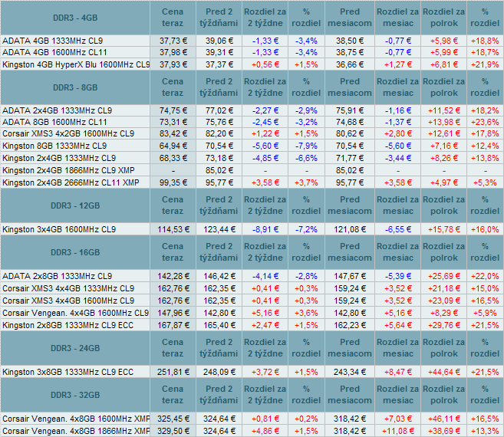Click the two-weeks-ago price 248,09 €
Screen dimensions: 504x437
(x=219, y=372)
